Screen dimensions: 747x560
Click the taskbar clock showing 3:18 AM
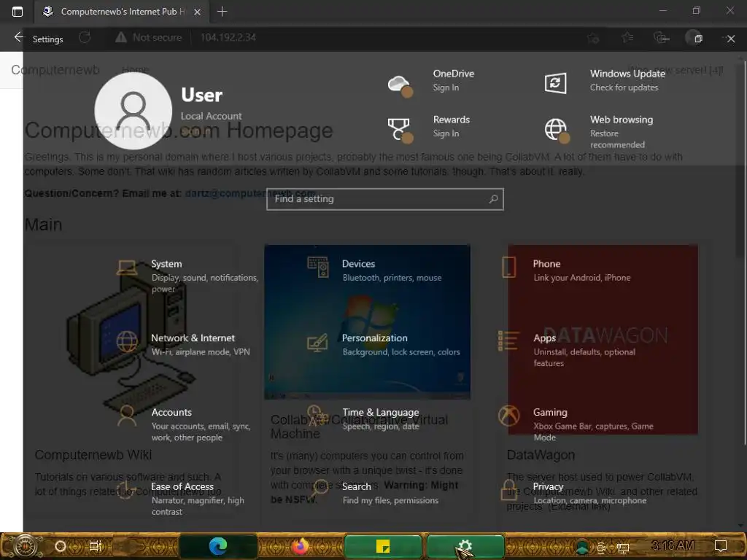[672, 545]
